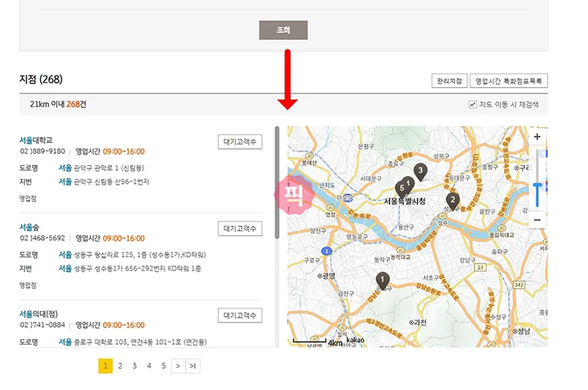This screenshot has height=390, width=588.
Task: Click the 광명 label on the map
Action: pos(326,276)
